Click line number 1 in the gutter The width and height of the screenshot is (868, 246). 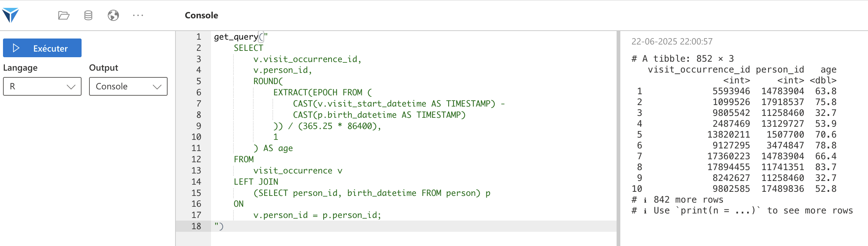pyautogui.click(x=199, y=37)
